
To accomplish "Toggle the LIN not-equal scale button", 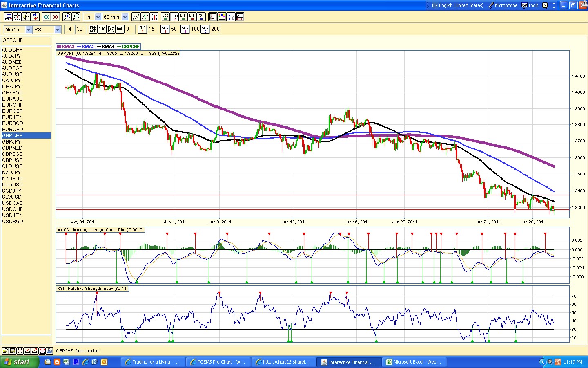I will [x=192, y=17].
